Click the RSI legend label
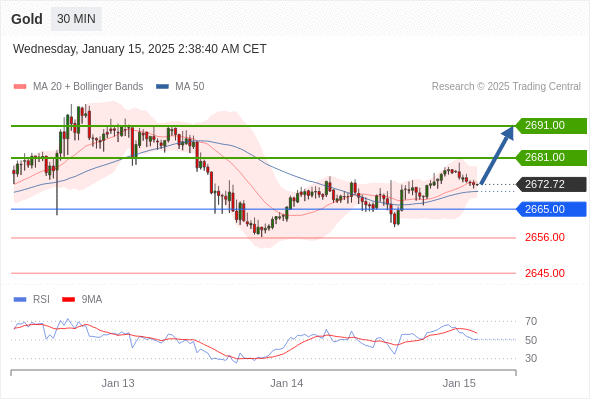 tap(41, 300)
